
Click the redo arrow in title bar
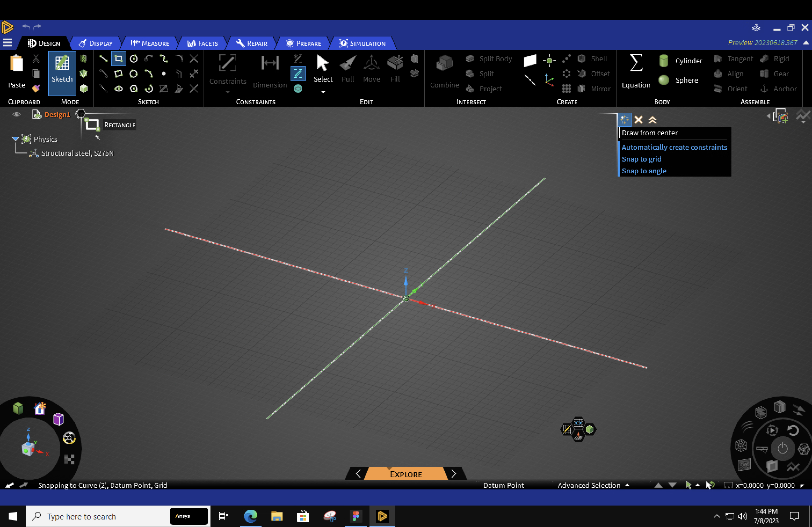coord(38,27)
